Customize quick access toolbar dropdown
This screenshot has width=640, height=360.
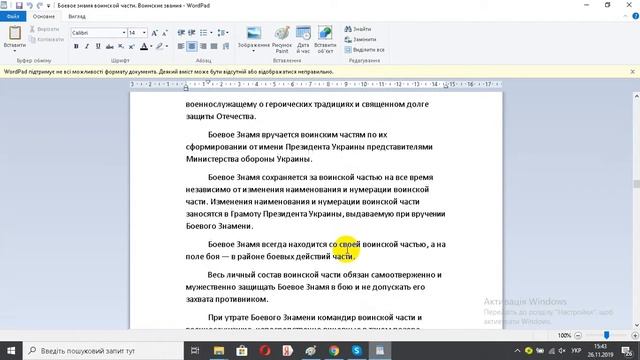(x=49, y=6)
